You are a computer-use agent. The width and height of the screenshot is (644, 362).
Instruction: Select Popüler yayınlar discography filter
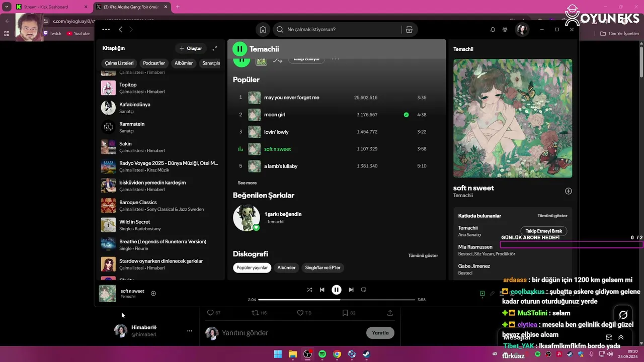pos(252,267)
